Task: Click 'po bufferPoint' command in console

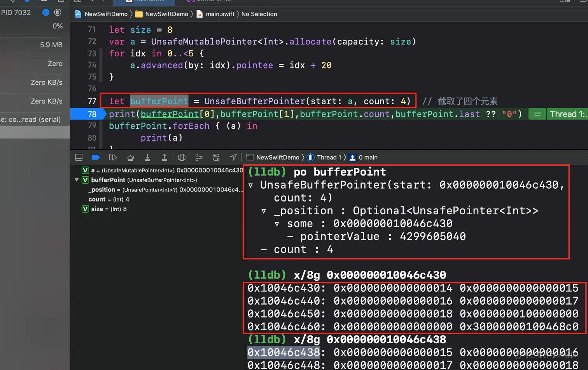Action: (x=339, y=172)
